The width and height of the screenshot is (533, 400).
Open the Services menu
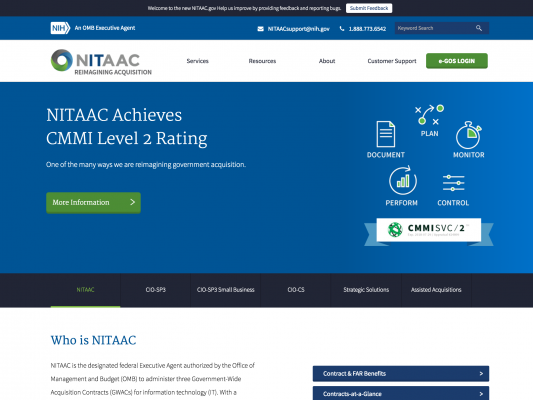point(197,61)
